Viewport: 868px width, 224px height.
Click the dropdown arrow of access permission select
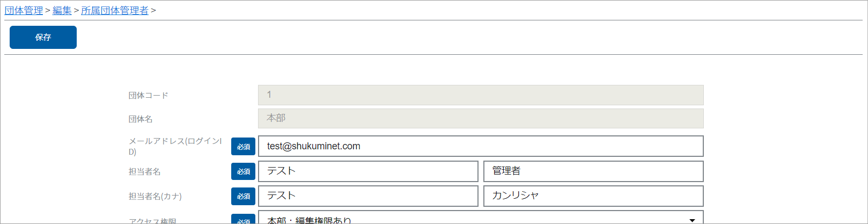click(692, 220)
